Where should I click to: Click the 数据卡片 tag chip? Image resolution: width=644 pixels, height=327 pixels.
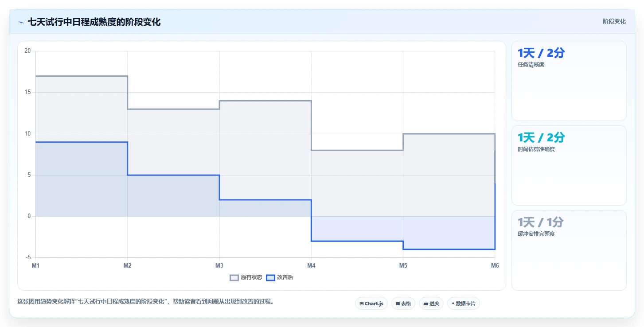click(x=464, y=304)
